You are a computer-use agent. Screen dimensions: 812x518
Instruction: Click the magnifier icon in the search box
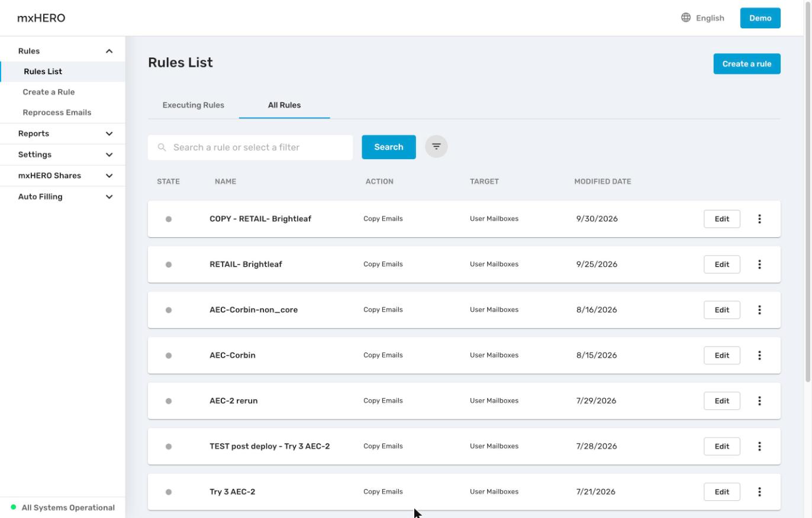[x=162, y=147]
